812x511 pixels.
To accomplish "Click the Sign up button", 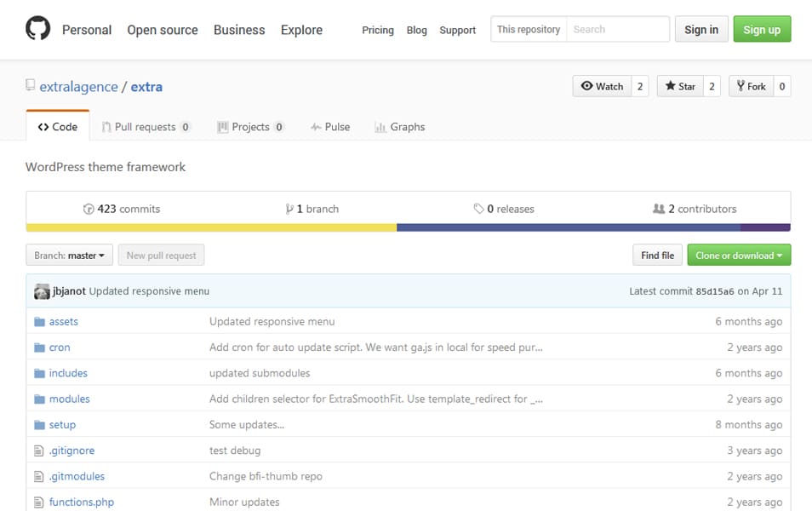I will (x=762, y=29).
